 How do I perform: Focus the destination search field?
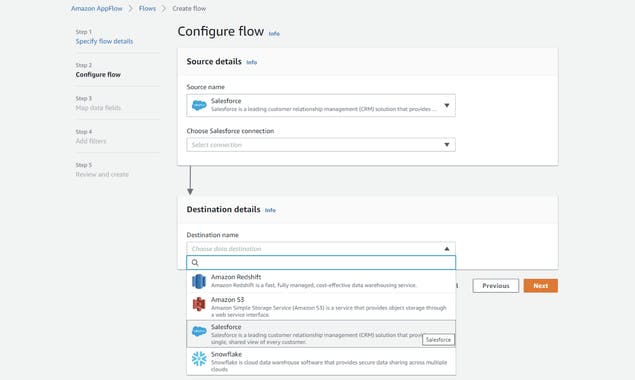(321, 263)
